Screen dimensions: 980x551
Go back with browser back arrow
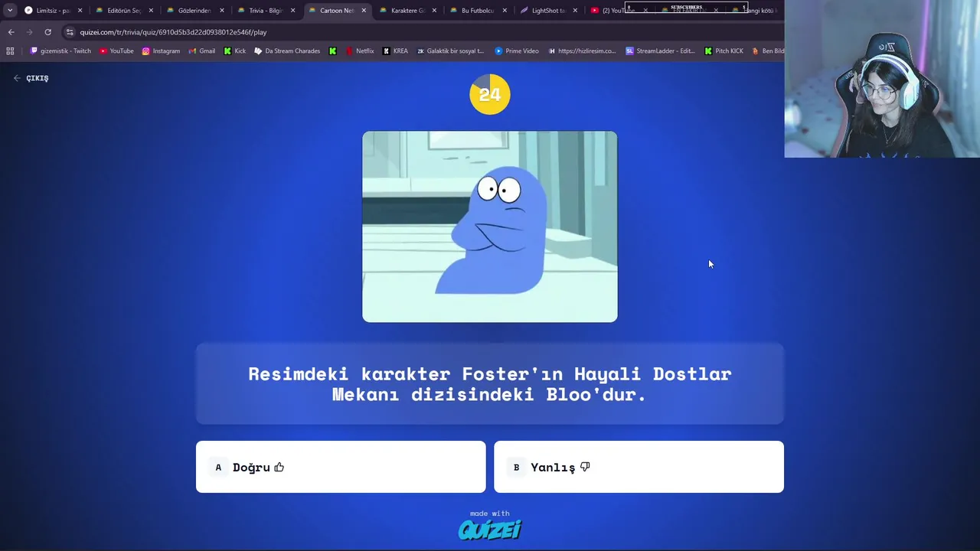(11, 32)
